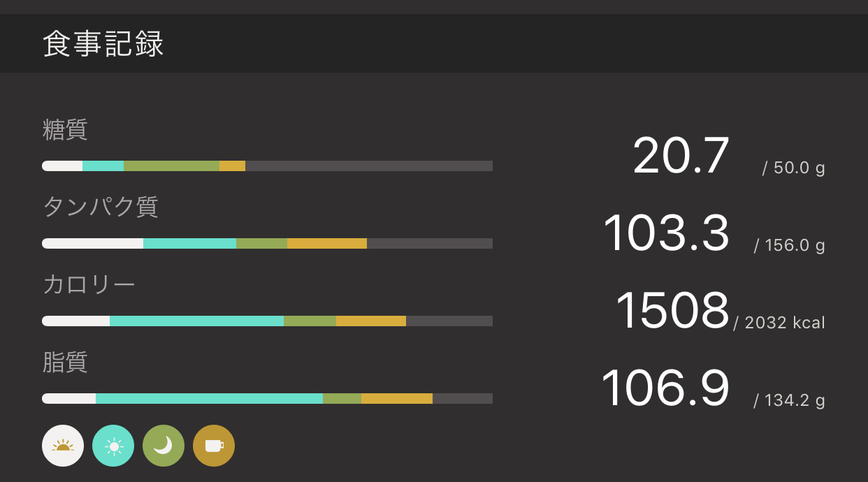Select the 糖質 nutrient label
Screen dimensions: 868x482
click(65, 130)
